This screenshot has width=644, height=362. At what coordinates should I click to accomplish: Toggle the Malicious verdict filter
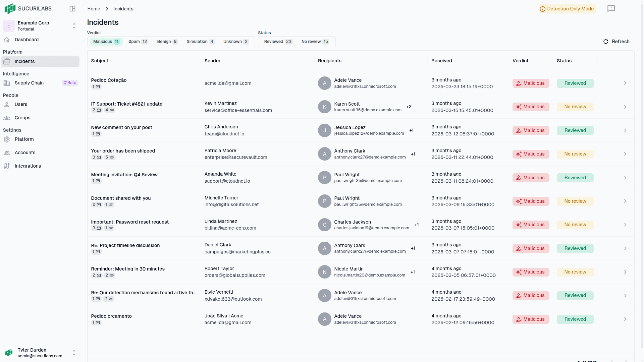pyautogui.click(x=106, y=42)
